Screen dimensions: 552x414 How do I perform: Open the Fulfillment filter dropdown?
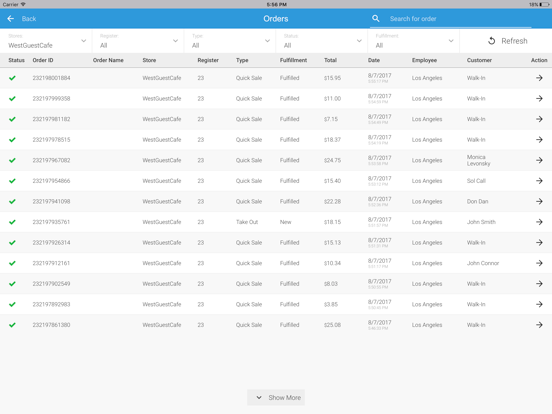coord(414,41)
